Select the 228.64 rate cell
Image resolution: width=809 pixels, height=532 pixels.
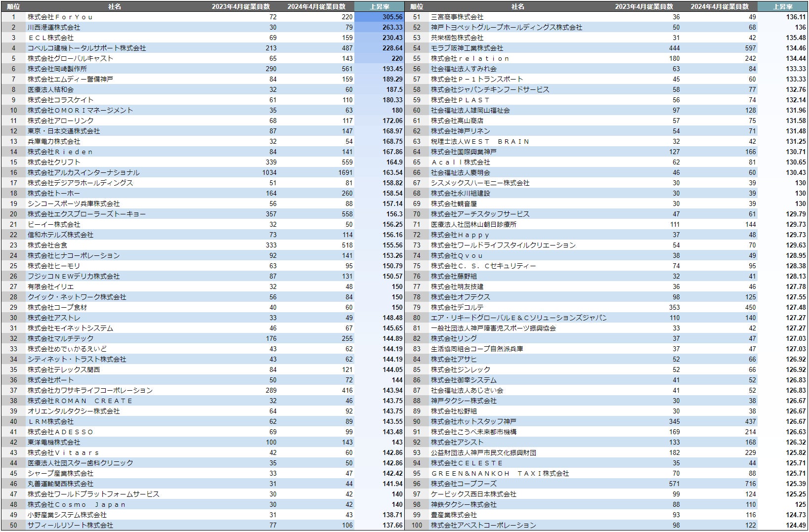(392, 48)
